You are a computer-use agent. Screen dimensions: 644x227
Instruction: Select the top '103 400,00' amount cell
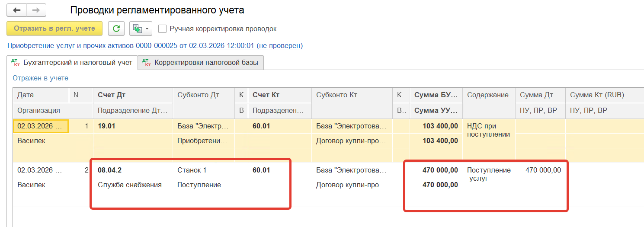coord(436,126)
